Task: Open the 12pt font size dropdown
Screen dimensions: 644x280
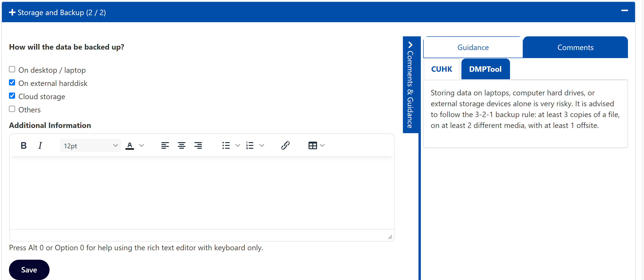Action: pos(90,146)
